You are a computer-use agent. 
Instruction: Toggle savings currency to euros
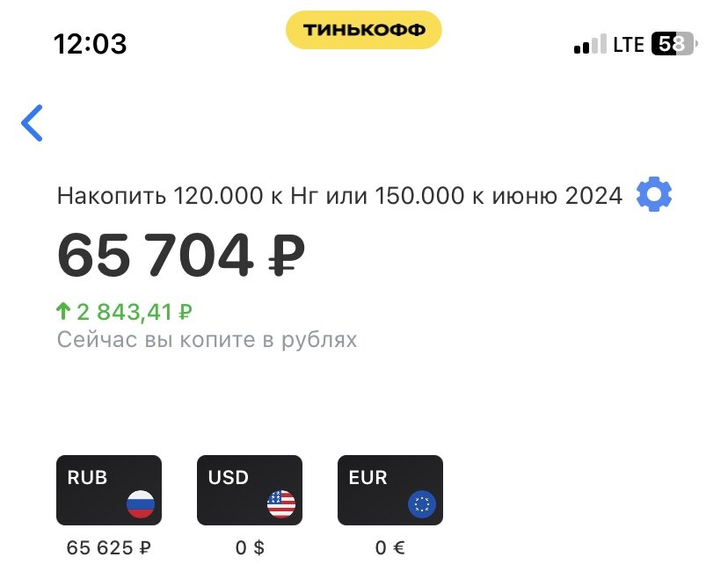(389, 489)
